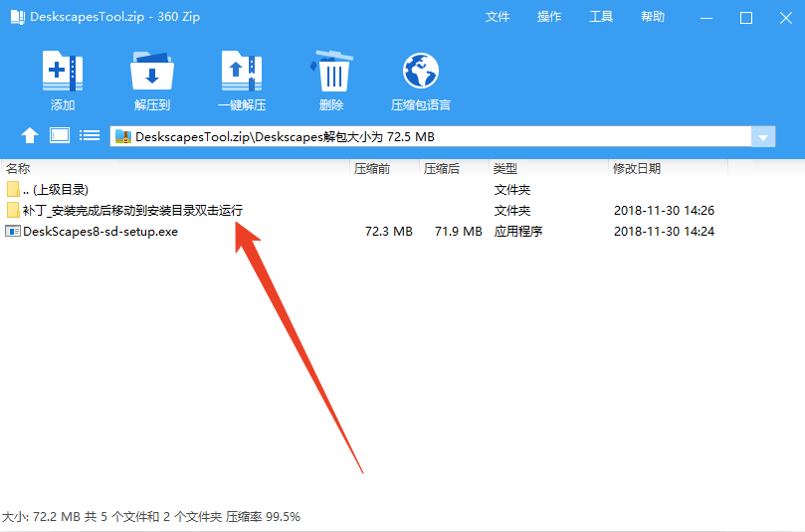This screenshot has width=805, height=532.
Task: Select DeskScapes8-sd-setup.exe file
Action: pos(100,232)
